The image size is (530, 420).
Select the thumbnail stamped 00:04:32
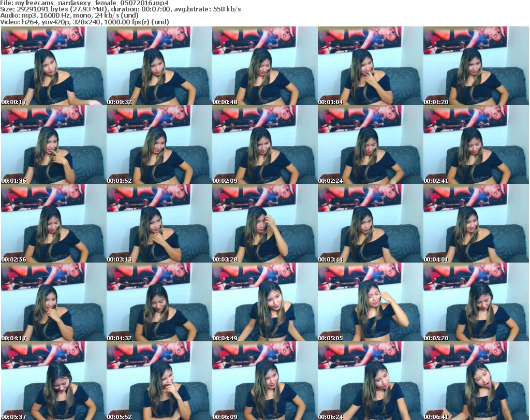[159, 302]
